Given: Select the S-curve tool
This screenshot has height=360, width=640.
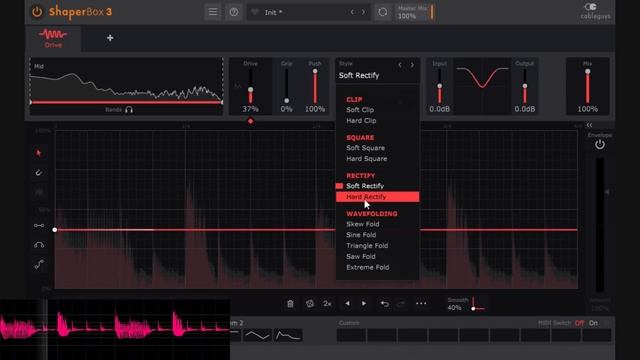Looking at the screenshot, I should tap(39, 264).
